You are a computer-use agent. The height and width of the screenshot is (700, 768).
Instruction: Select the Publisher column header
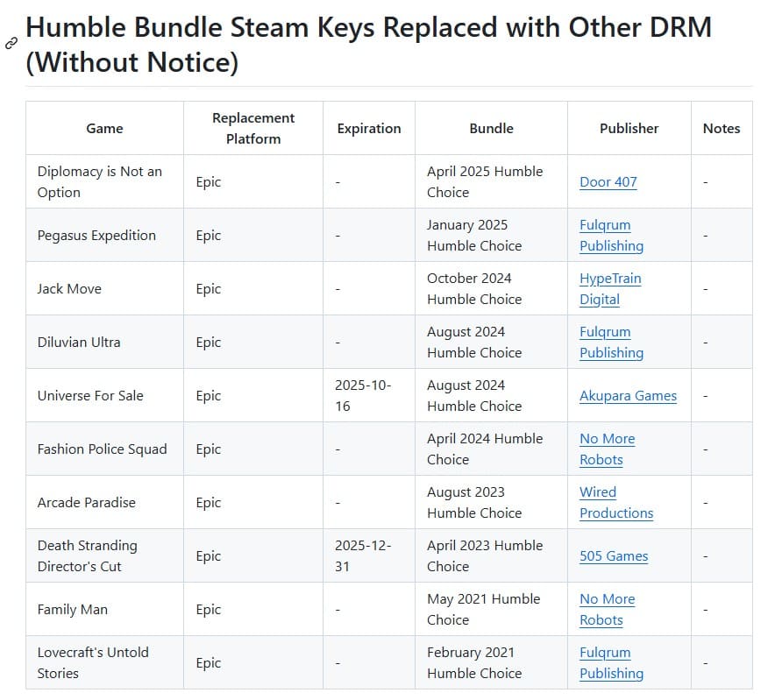629,128
